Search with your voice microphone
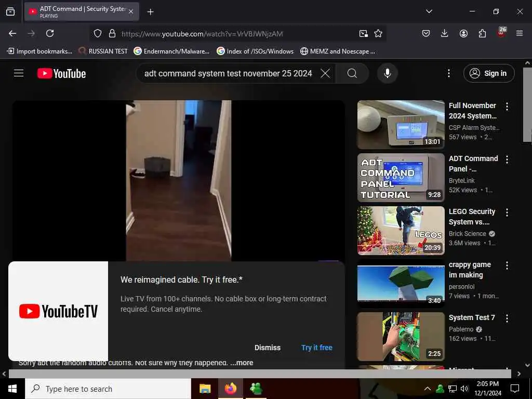Image resolution: width=532 pixels, height=399 pixels. click(387, 73)
